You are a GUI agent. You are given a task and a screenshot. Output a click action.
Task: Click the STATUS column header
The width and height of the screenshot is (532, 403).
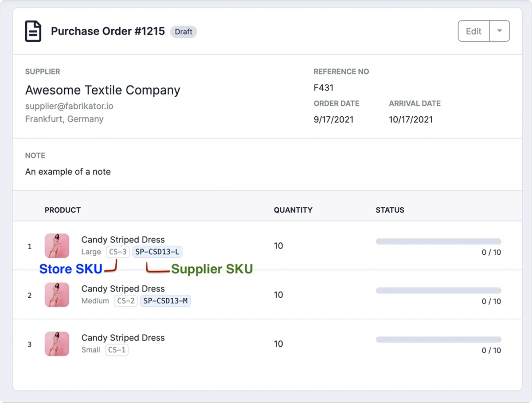390,210
